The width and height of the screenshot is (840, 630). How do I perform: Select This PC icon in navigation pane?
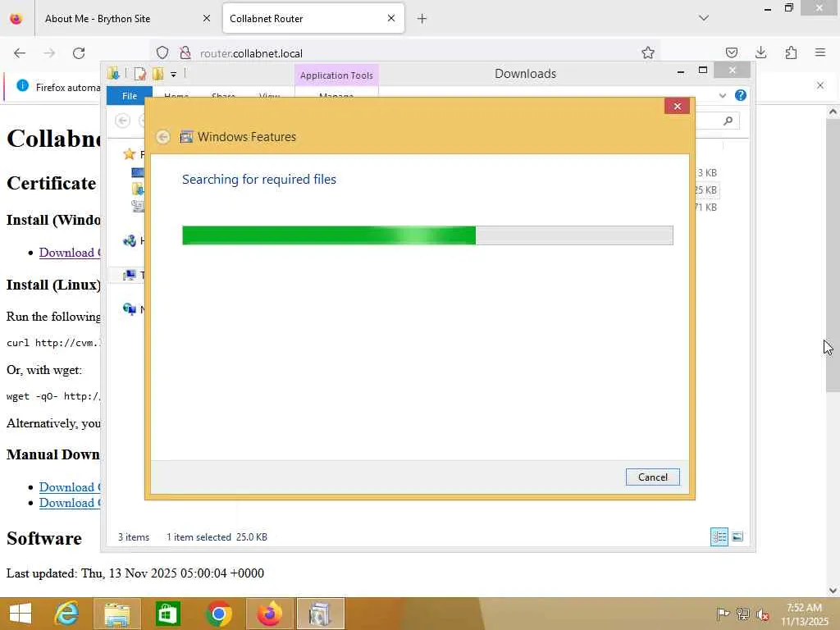(129, 276)
